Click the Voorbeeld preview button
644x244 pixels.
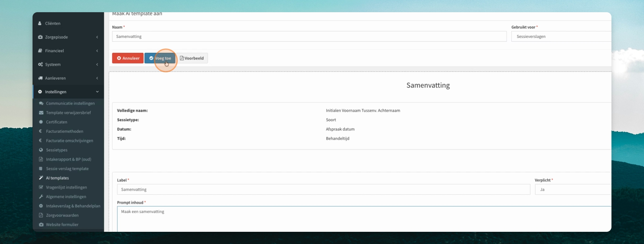click(192, 58)
